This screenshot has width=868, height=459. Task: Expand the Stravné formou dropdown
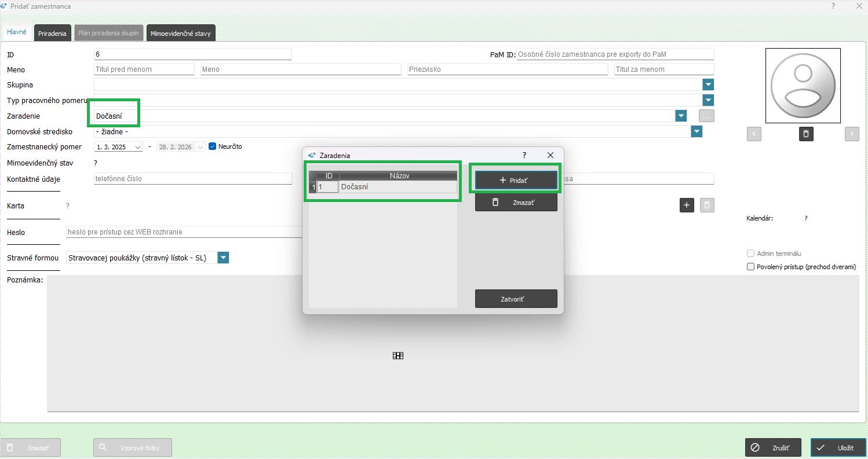pos(223,258)
